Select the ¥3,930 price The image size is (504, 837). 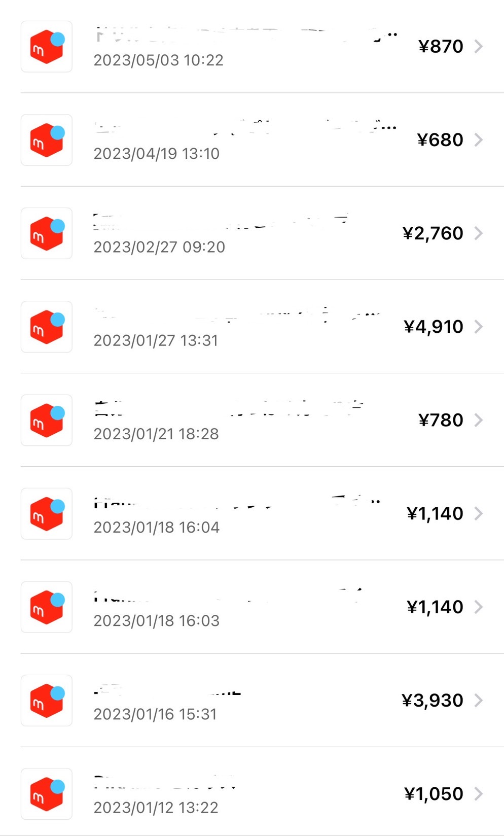click(x=433, y=701)
